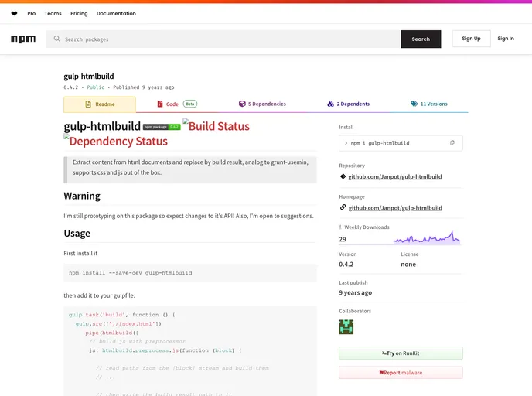Viewport: 532px width, 396px height.
Task: Go to the Pricing page
Action: (x=79, y=14)
